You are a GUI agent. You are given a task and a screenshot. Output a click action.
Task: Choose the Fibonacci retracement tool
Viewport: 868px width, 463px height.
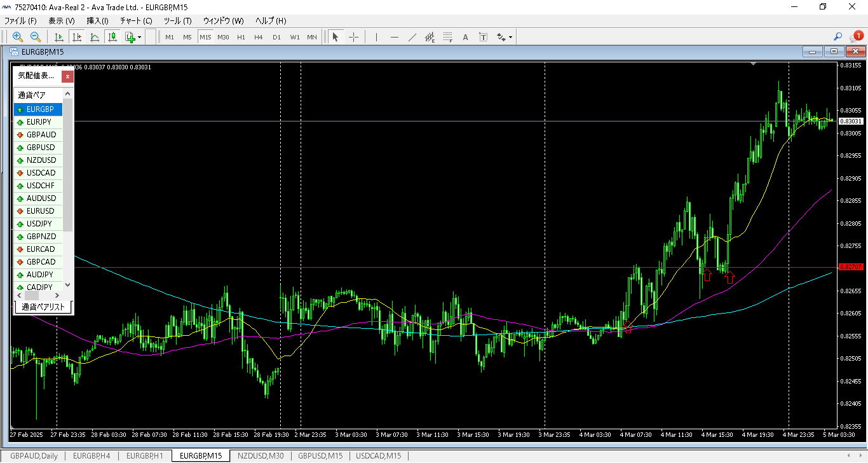(x=447, y=37)
